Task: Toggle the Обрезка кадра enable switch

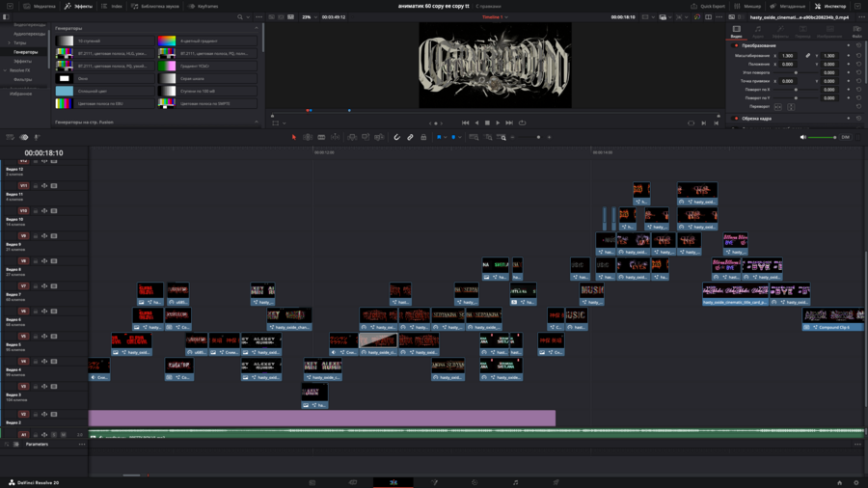Action: click(737, 119)
